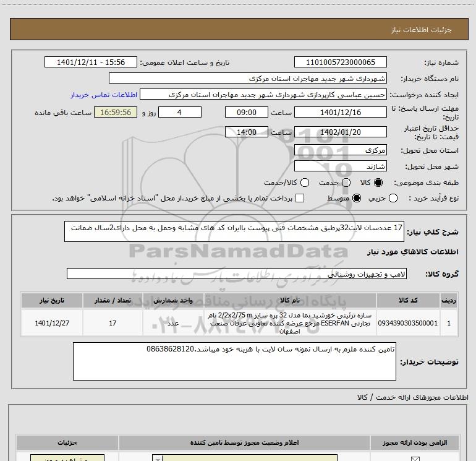
Task: Click the جزئیات column header in license table
Action: pyautogui.click(x=67, y=442)
